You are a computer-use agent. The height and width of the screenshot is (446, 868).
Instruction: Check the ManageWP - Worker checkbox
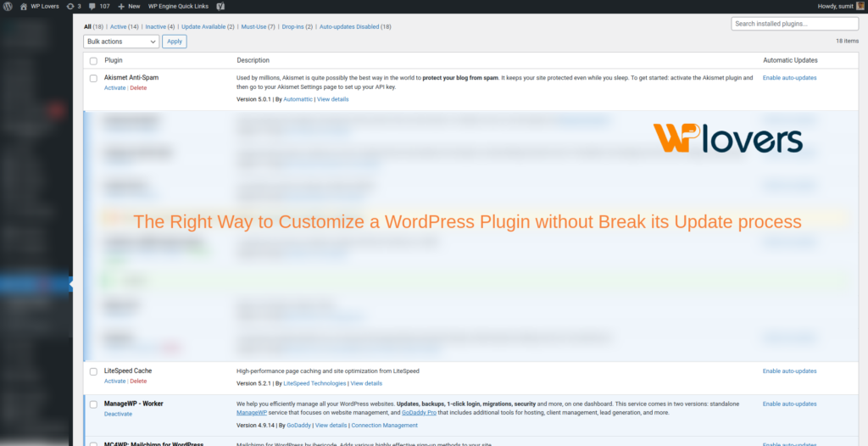coord(93,404)
